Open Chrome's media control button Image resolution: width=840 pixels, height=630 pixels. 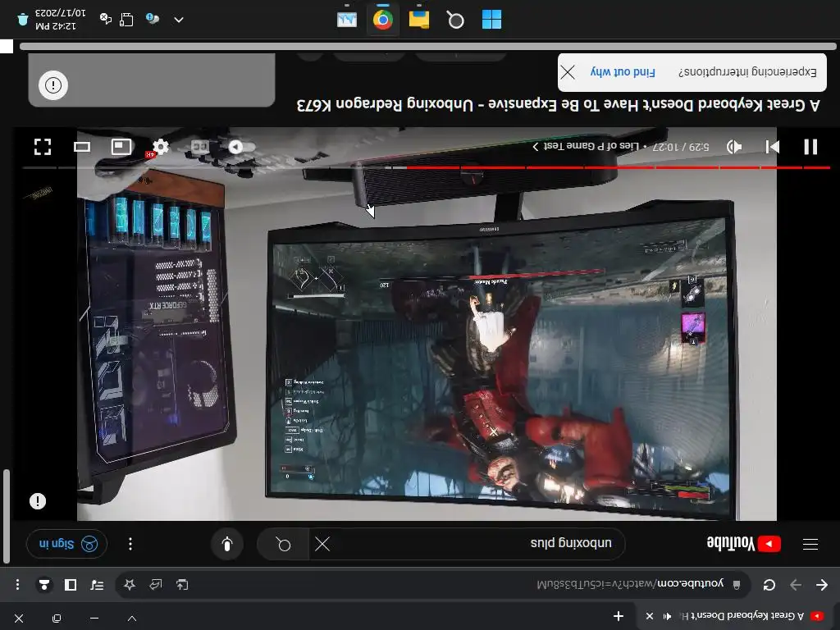point(97,584)
